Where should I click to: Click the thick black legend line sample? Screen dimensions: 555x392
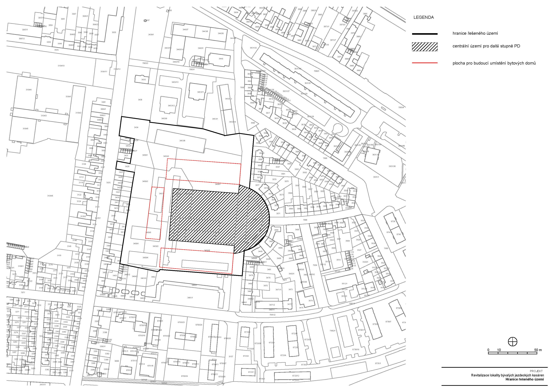[425, 34]
